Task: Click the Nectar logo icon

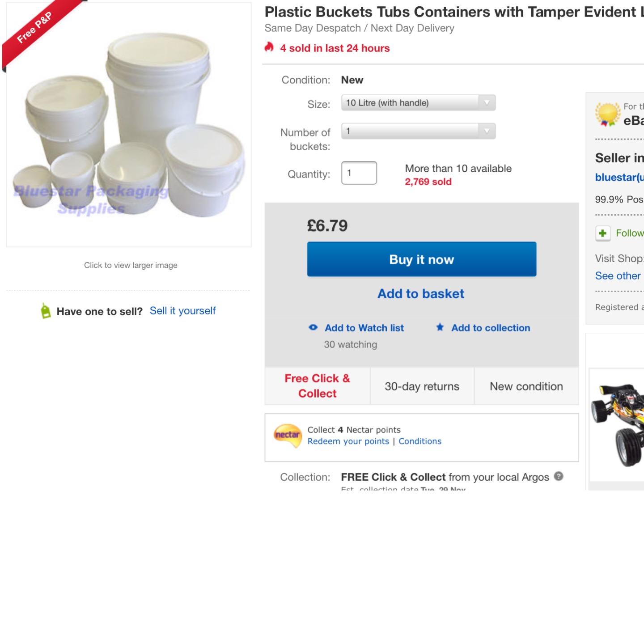Action: tap(288, 435)
